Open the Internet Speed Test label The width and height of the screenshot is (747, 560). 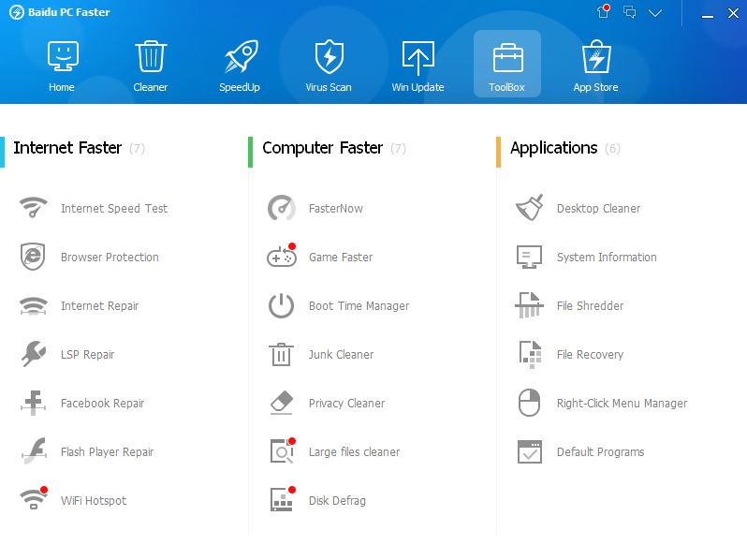[x=114, y=208]
